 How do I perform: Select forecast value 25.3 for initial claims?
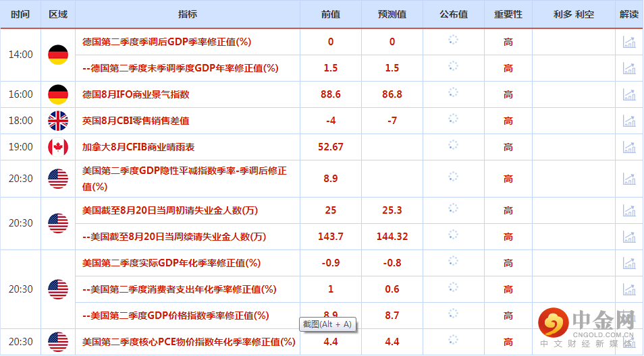pyautogui.click(x=392, y=210)
